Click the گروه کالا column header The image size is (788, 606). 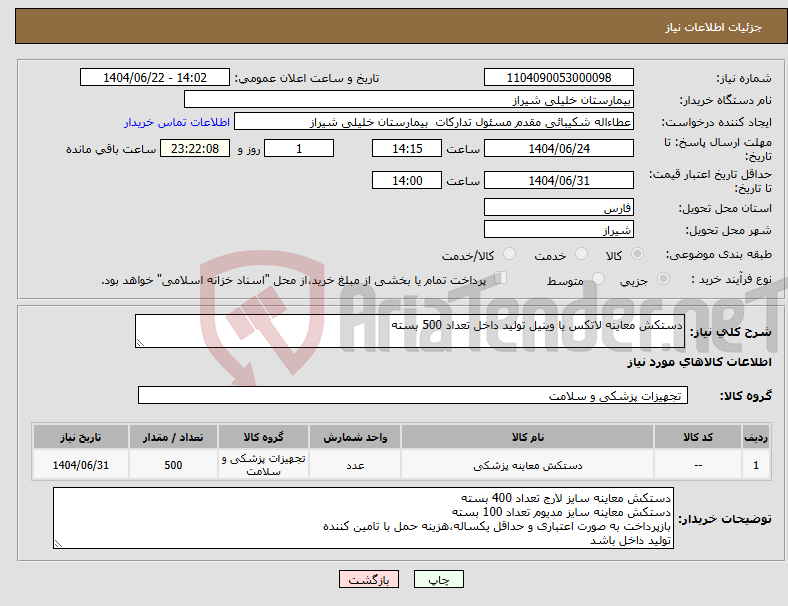[x=263, y=437]
